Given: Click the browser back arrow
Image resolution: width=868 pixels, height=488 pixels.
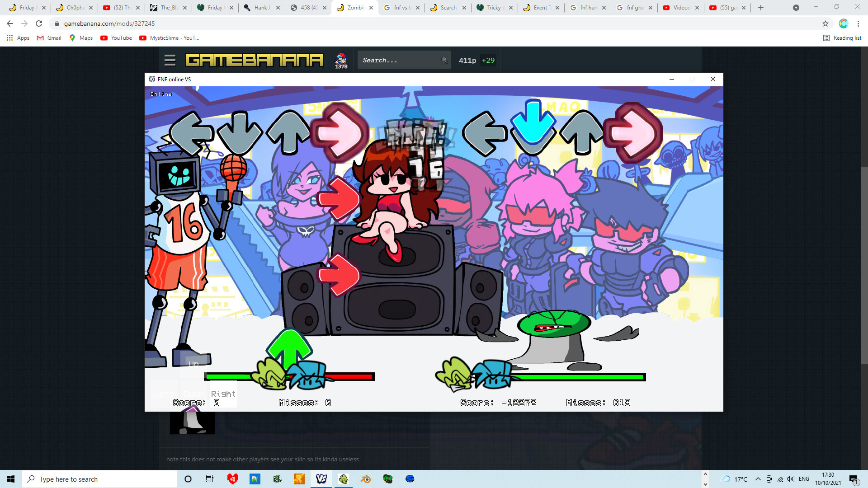Looking at the screenshot, I should [x=9, y=23].
